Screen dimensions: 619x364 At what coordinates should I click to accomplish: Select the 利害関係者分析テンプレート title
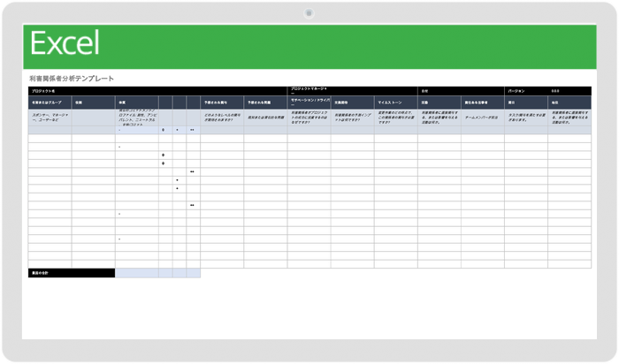[72, 79]
